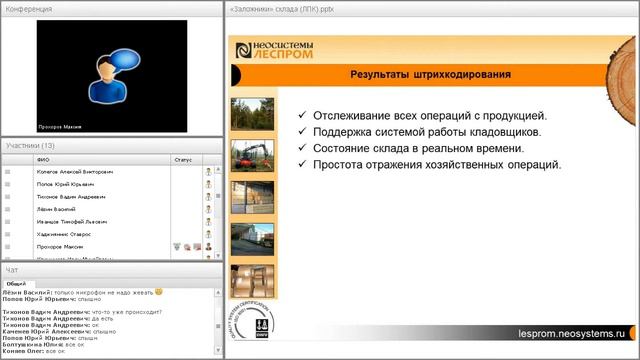Click the Участники (13) panel header
Image resolution: width=640 pixels, height=360 pixels.
(112, 146)
